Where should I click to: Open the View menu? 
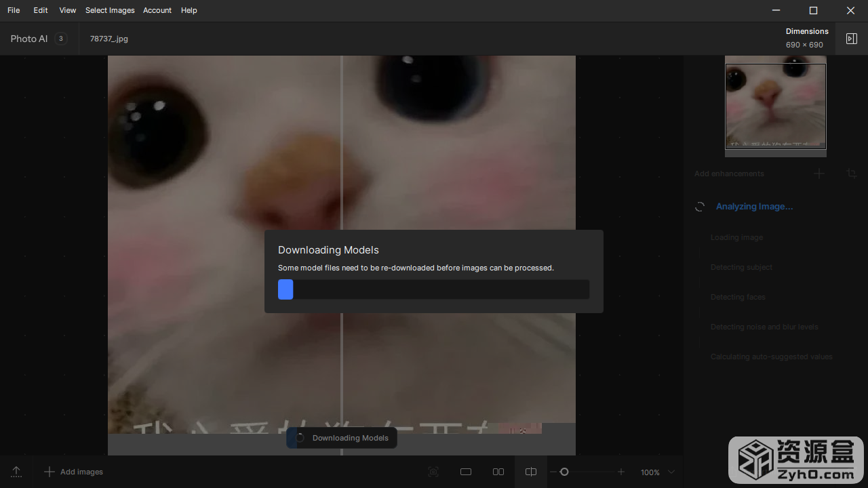pos(67,10)
